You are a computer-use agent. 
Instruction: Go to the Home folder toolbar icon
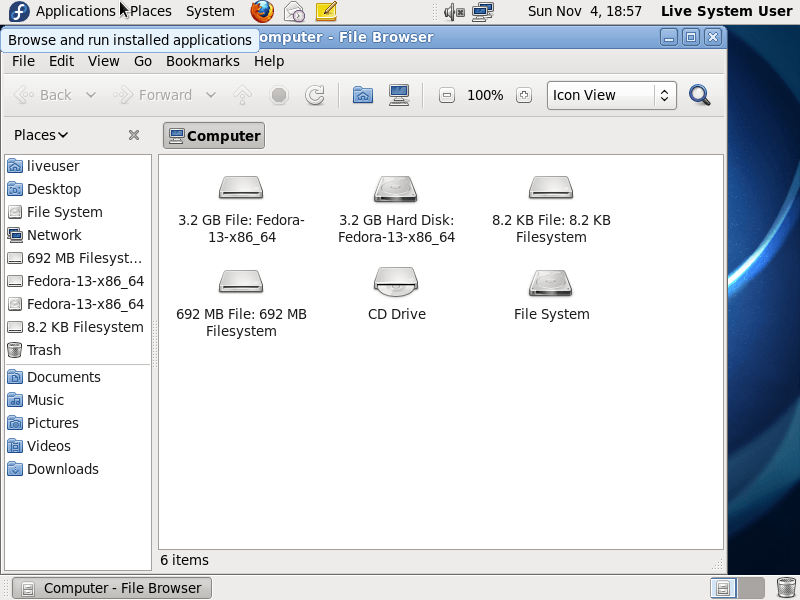362,95
